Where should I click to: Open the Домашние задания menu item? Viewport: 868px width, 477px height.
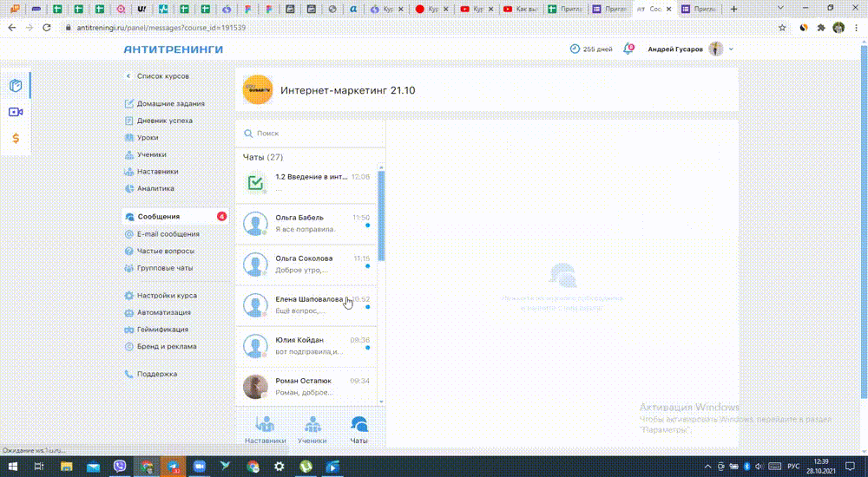point(170,104)
